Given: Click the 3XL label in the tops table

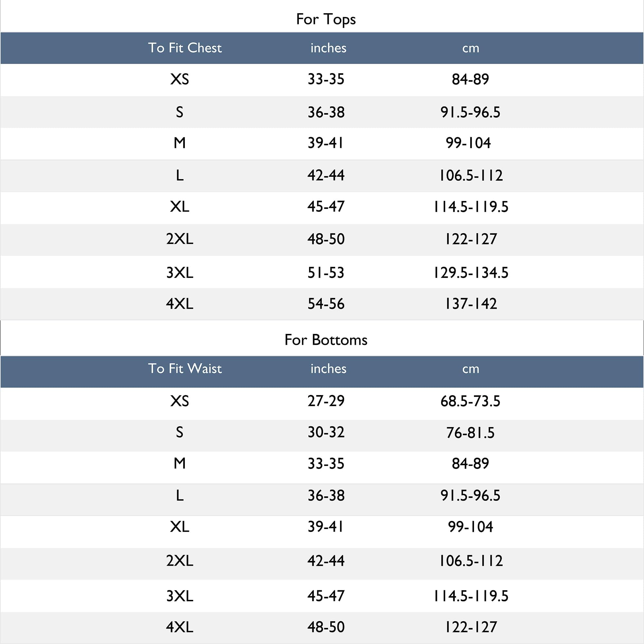Looking at the screenshot, I should click(179, 273).
